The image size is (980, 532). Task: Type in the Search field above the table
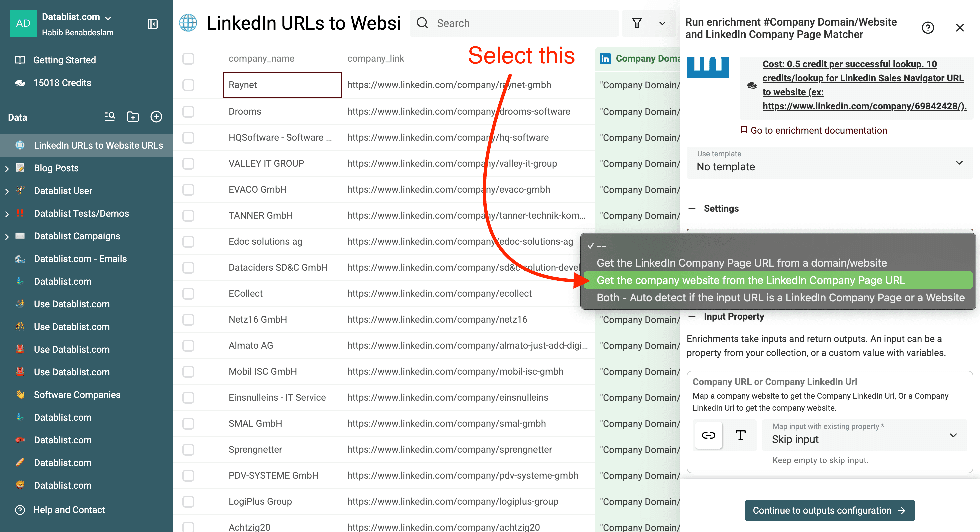[x=514, y=23]
